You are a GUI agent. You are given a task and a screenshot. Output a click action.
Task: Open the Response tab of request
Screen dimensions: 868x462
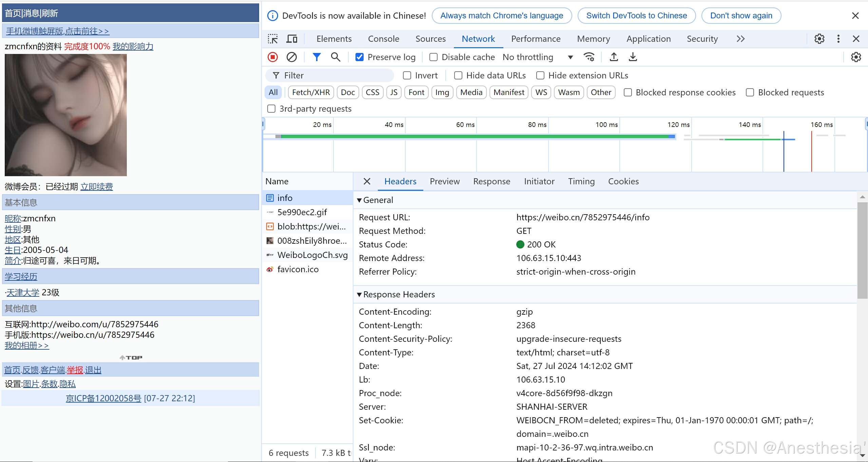(x=491, y=181)
